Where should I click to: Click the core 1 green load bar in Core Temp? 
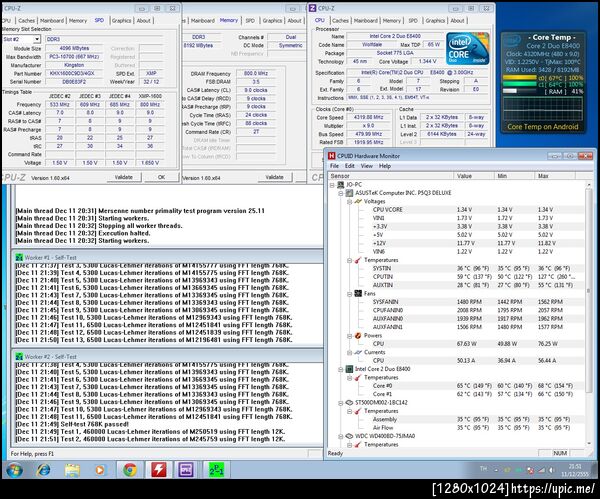520,84
